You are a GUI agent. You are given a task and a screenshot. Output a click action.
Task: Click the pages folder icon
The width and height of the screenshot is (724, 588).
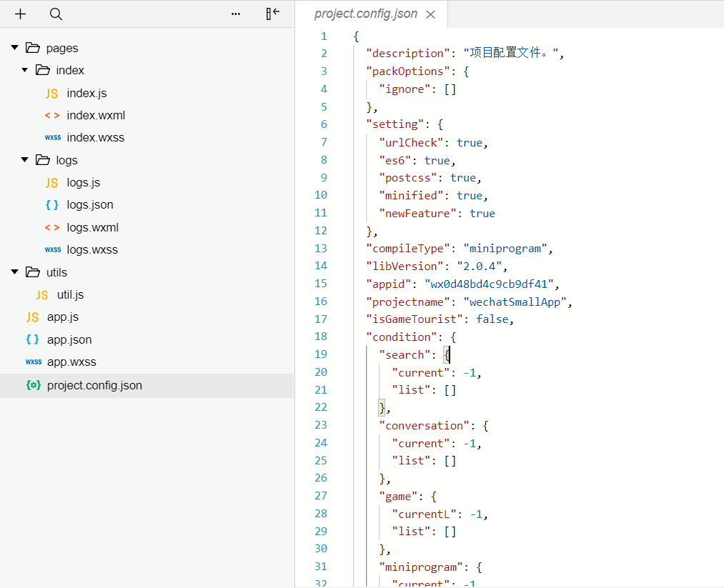[32, 48]
